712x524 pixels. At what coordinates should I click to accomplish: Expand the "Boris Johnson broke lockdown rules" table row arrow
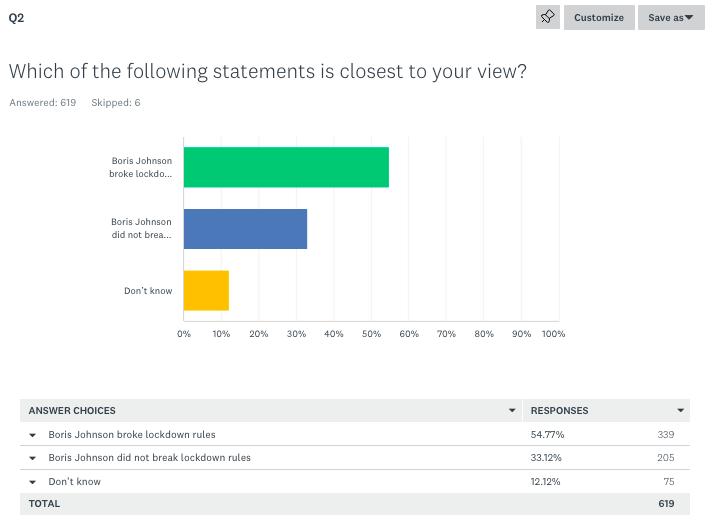[x=32, y=435]
